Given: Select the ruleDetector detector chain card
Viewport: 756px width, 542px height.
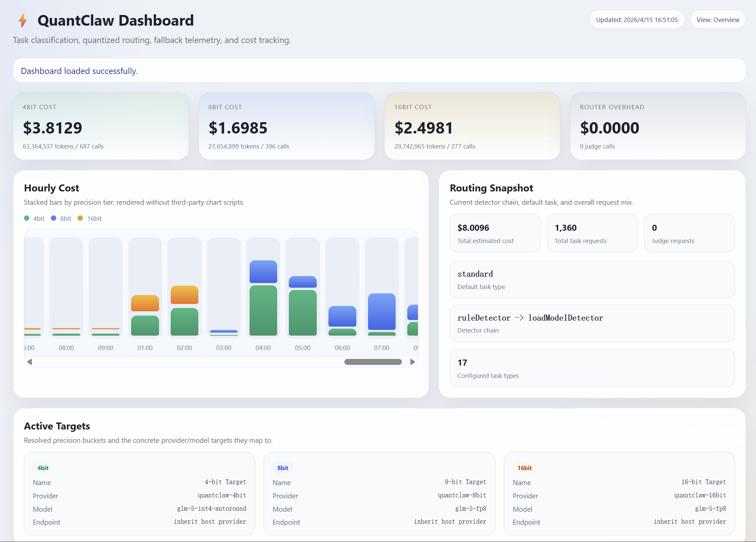Looking at the screenshot, I should 592,323.
